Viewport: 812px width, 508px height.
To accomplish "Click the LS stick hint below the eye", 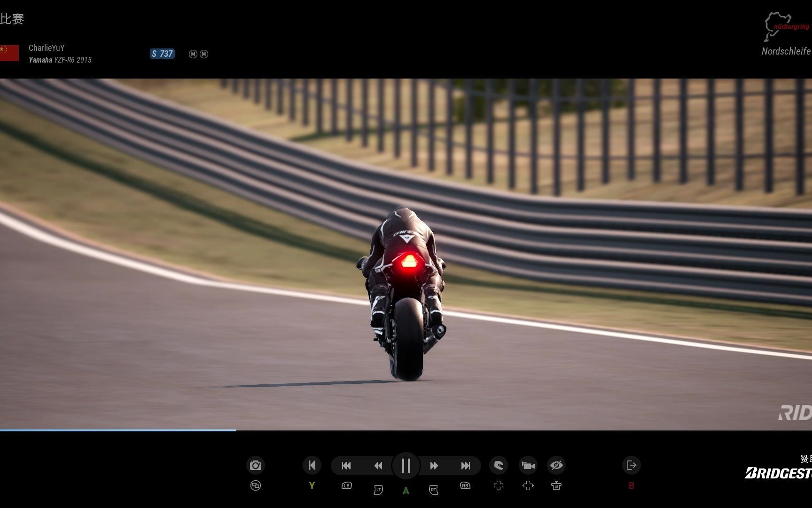I will point(556,485).
